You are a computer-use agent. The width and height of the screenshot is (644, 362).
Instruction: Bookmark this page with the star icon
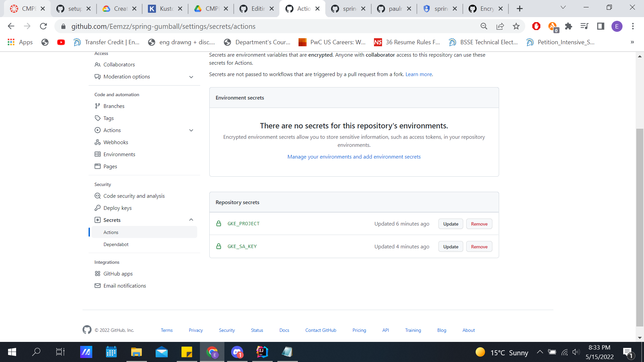click(516, 26)
